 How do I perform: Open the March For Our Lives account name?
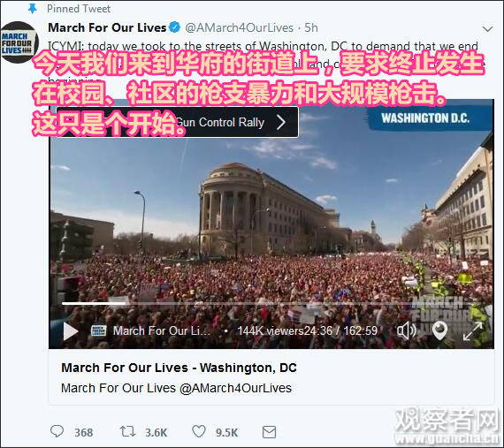click(107, 27)
